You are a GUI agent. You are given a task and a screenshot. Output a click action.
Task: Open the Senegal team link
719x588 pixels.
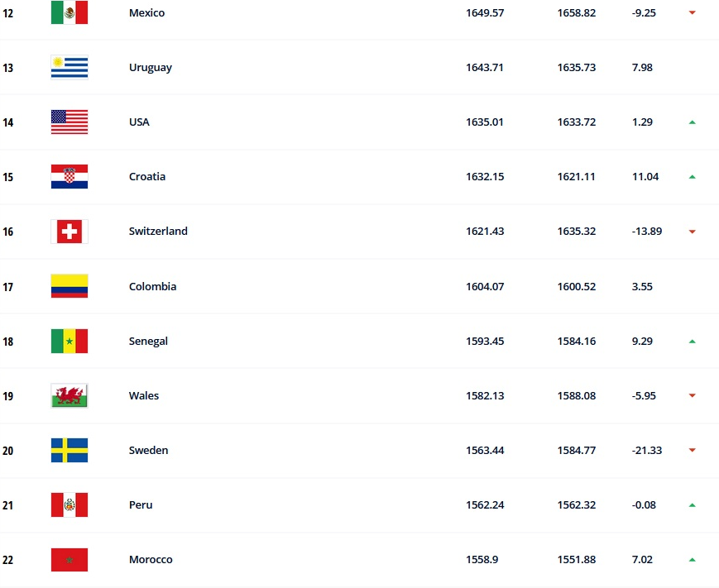pos(148,341)
